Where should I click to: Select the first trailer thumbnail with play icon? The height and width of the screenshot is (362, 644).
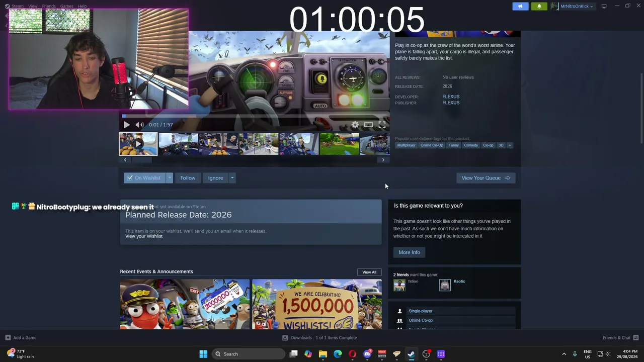[x=138, y=144]
